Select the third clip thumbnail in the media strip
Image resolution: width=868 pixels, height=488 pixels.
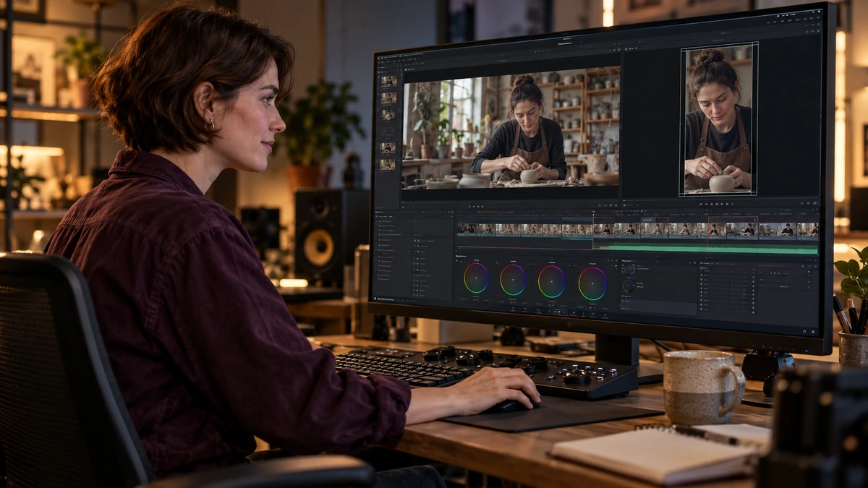click(x=388, y=114)
